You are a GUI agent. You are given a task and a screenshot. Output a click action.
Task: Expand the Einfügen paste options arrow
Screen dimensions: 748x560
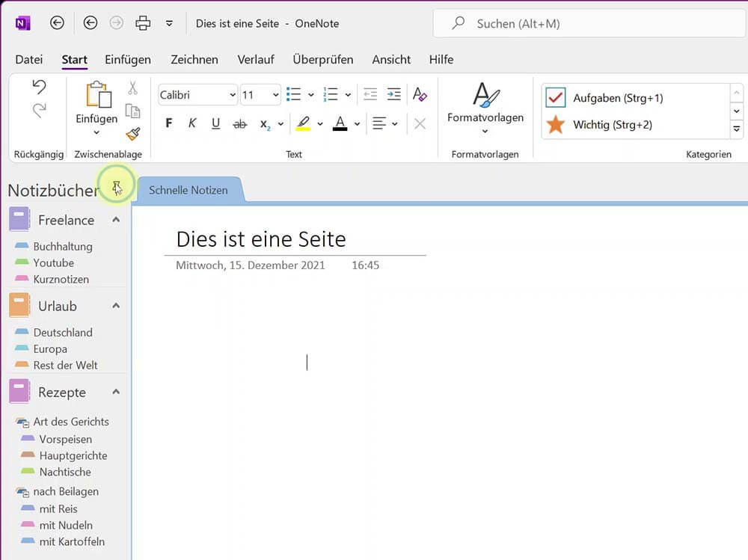(96, 132)
